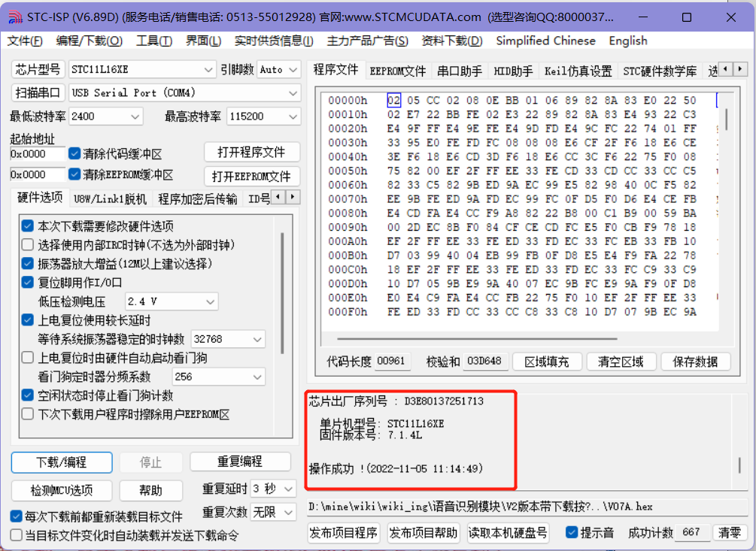Open 主力产品广告(S) menu
This screenshot has width=756, height=551.
tap(367, 41)
